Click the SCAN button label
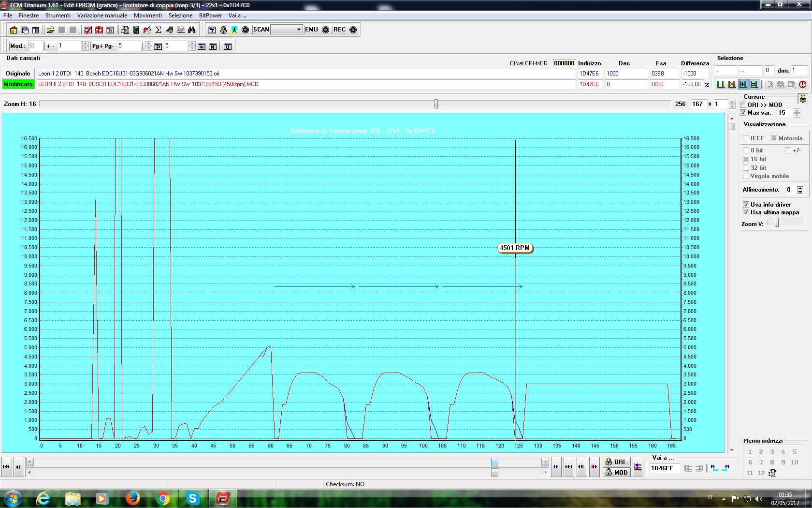812x508 pixels. tap(261, 30)
